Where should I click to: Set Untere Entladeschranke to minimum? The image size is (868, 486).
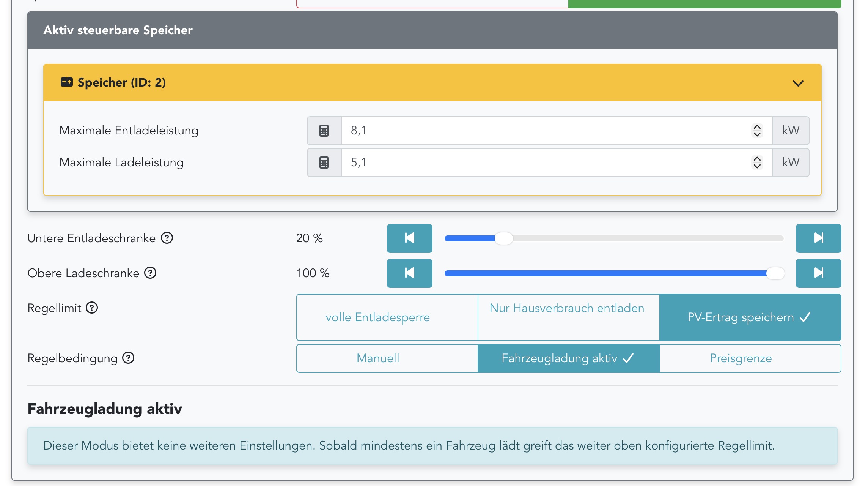(x=409, y=238)
